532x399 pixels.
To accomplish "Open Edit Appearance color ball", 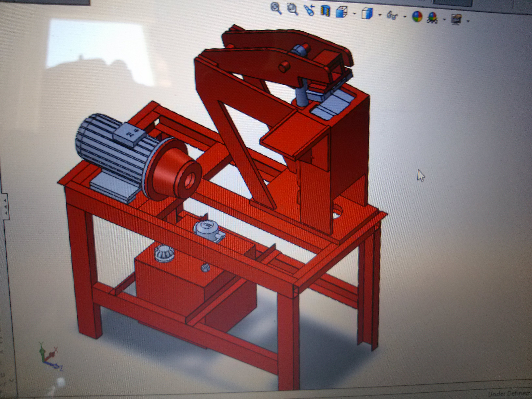I will click(417, 17).
